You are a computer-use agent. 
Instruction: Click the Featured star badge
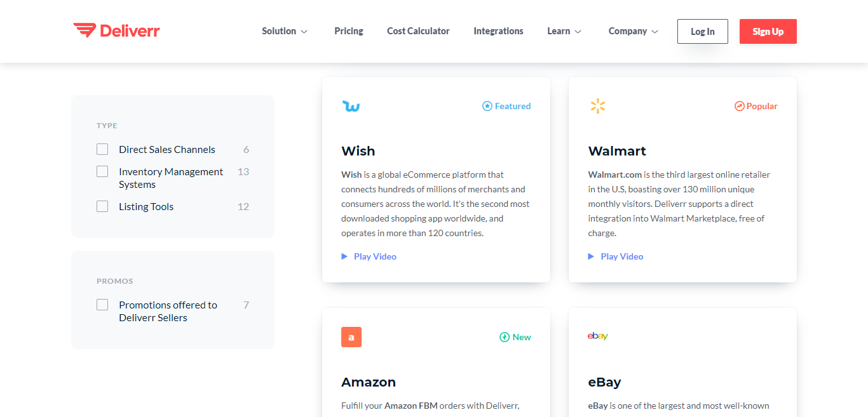coord(506,106)
